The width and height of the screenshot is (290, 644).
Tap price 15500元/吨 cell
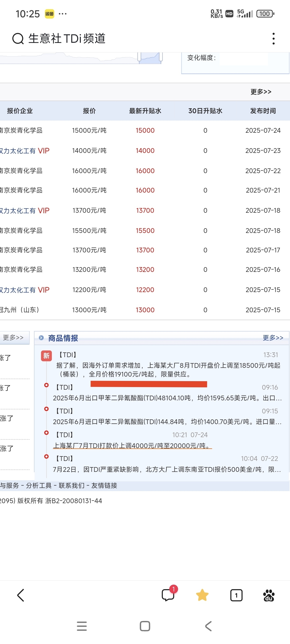[89, 231]
